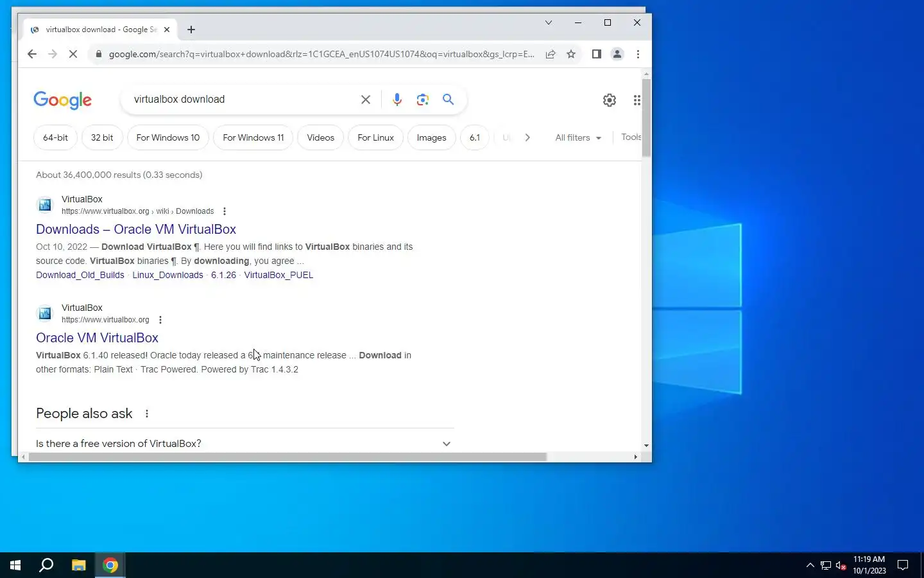The image size is (924, 578).
Task: Open options for Downloads wiki result
Action: pos(224,211)
